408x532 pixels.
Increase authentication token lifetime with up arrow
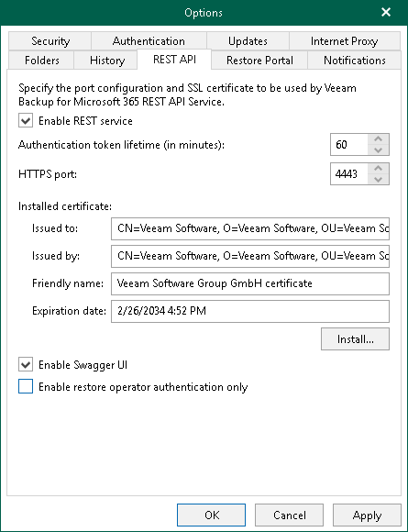378,139
